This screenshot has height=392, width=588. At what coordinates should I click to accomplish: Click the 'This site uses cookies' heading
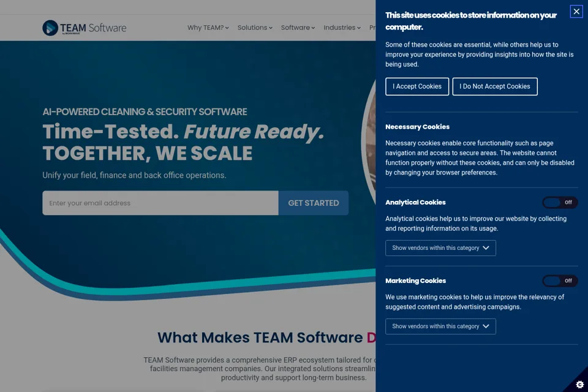(x=471, y=21)
